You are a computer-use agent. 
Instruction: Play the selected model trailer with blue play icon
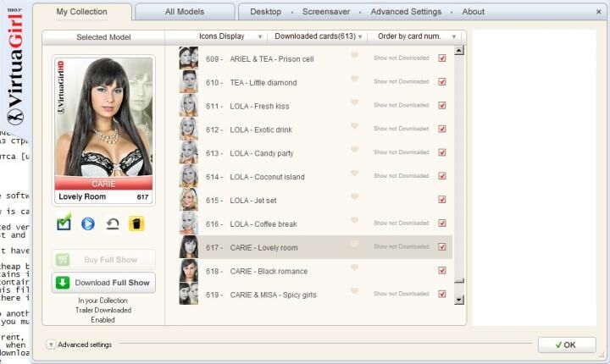(88, 223)
